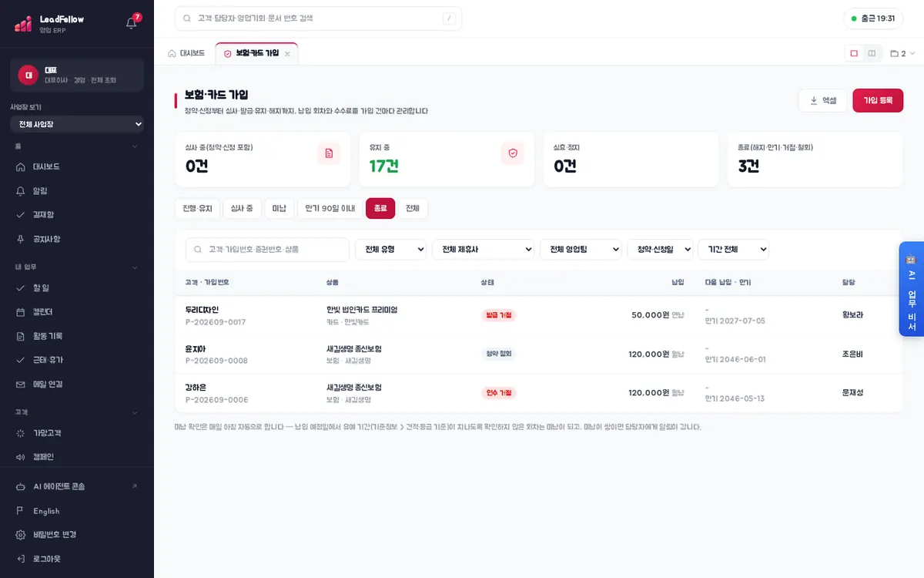Click the 종료 3건 summary card
Image resolution: width=924 pixels, height=578 pixels.
tap(815, 160)
